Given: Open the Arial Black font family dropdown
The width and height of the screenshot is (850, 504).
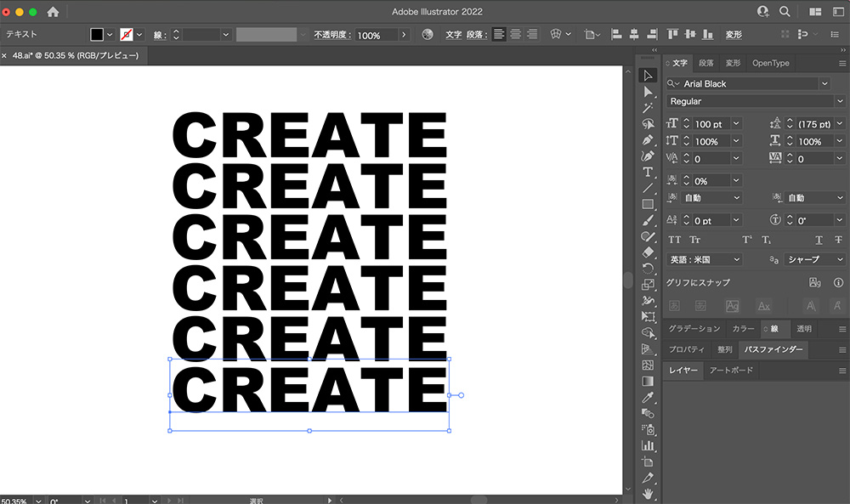Looking at the screenshot, I should pyautogui.click(x=824, y=83).
